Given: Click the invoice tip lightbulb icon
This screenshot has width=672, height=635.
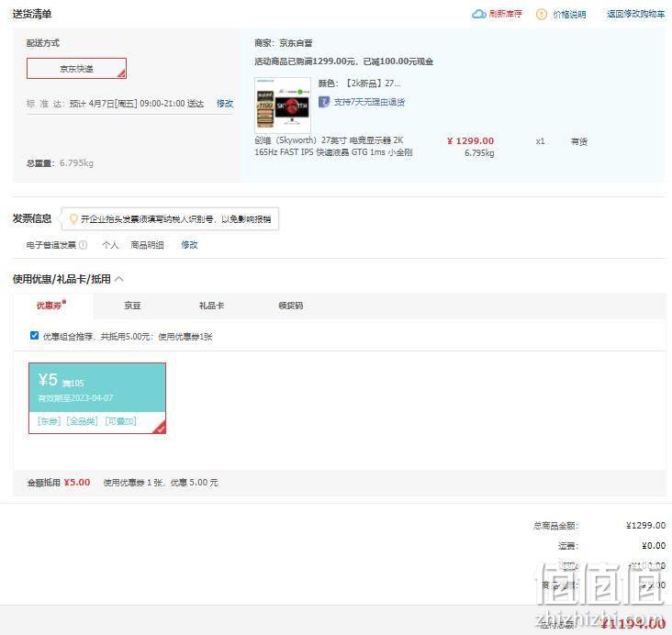Looking at the screenshot, I should [73, 219].
